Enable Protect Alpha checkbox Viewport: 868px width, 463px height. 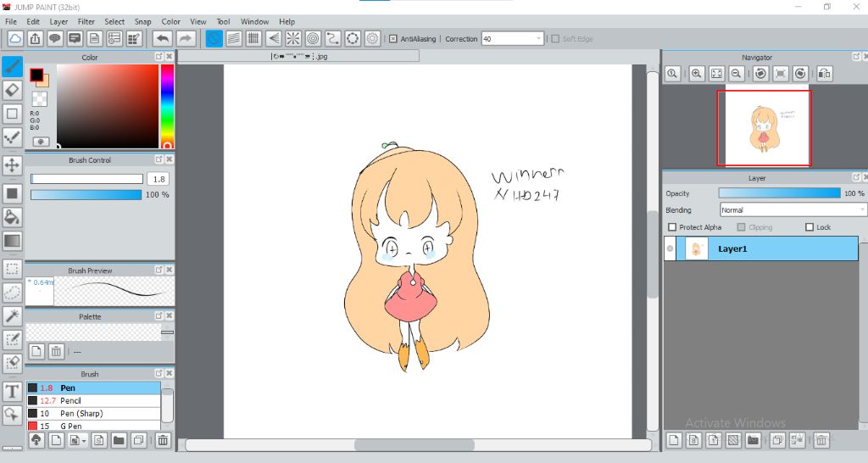click(672, 227)
